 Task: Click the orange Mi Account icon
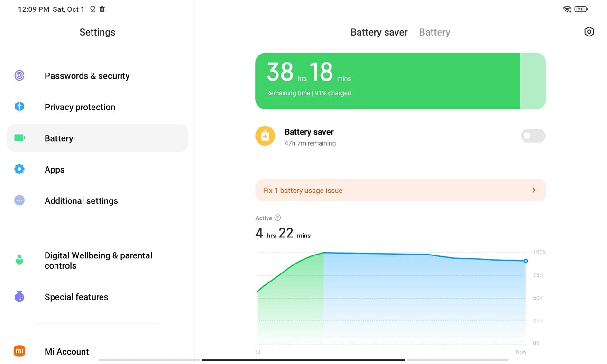pos(19,351)
